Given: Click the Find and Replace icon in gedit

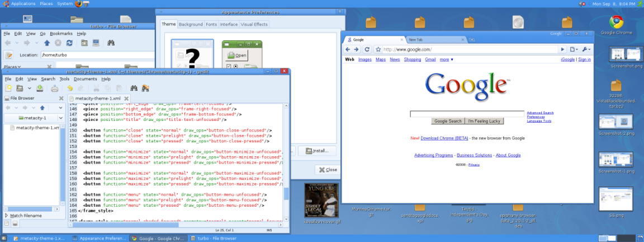Looking at the screenshot, I should (145, 88).
